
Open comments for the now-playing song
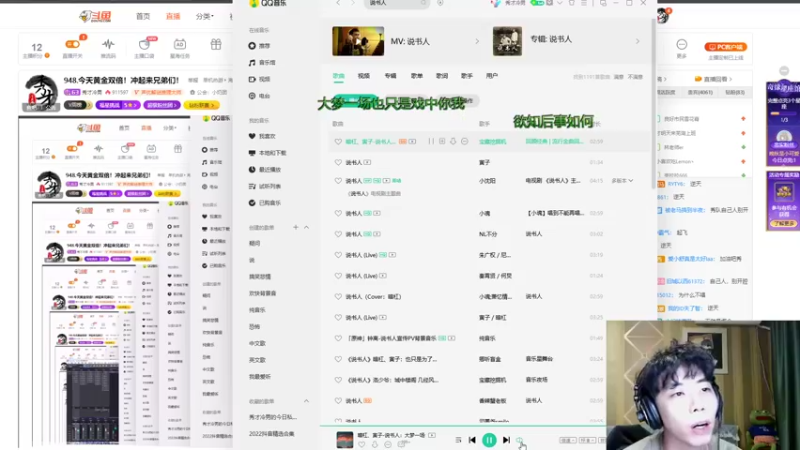[403, 445]
